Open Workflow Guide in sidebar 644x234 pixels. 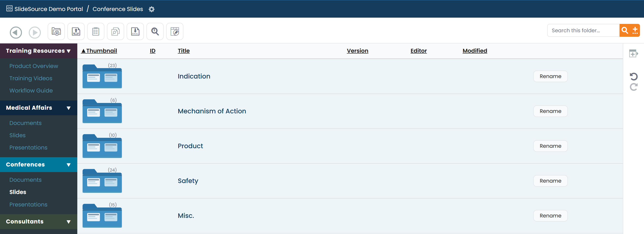[31, 91]
